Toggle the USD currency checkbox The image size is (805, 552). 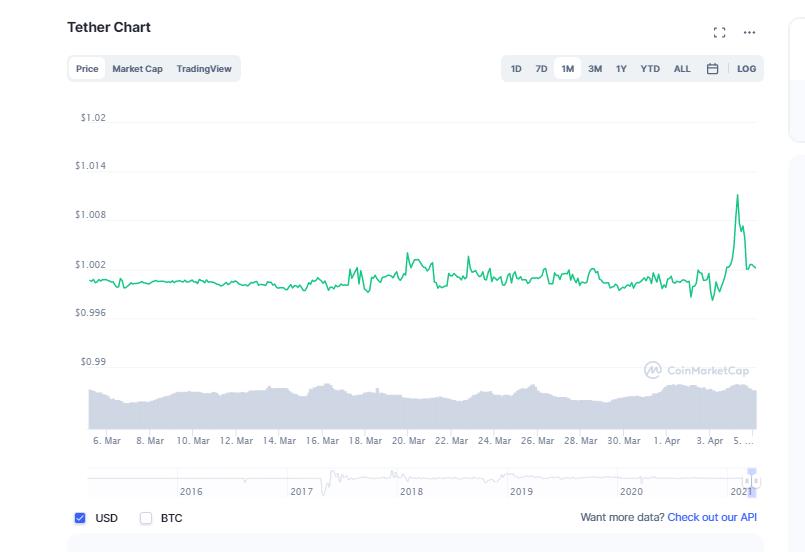point(80,518)
